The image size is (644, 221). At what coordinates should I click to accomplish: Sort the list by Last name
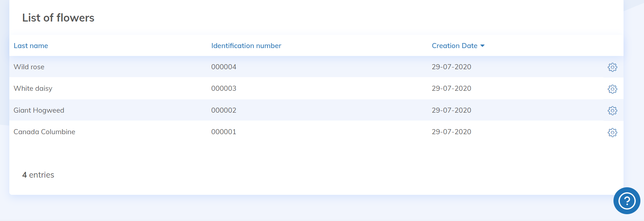(31, 46)
